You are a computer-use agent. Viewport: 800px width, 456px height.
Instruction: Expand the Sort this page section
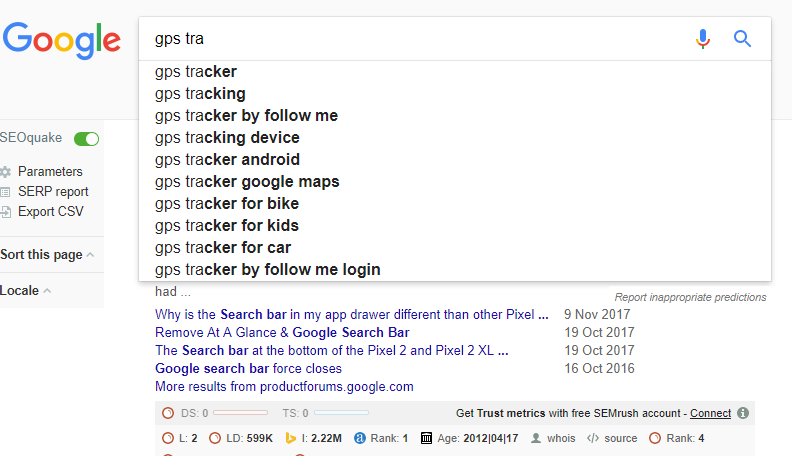point(47,255)
